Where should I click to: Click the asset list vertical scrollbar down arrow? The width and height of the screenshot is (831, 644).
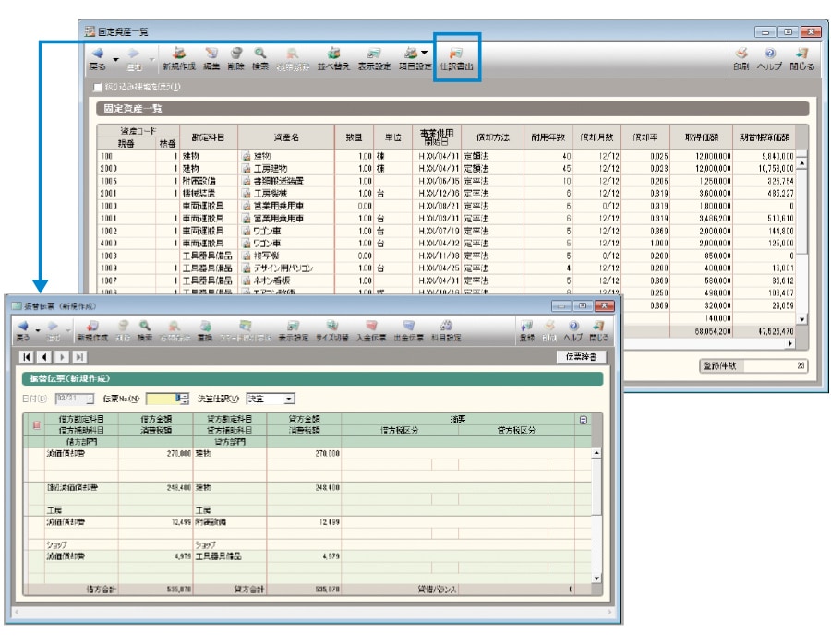coord(801,318)
